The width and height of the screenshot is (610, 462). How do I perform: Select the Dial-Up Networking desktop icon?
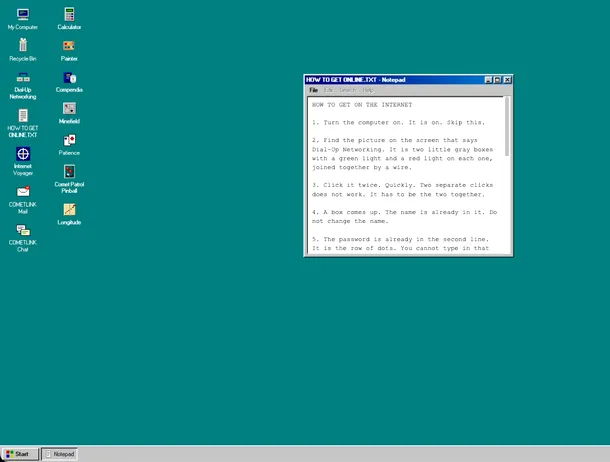[x=23, y=86]
